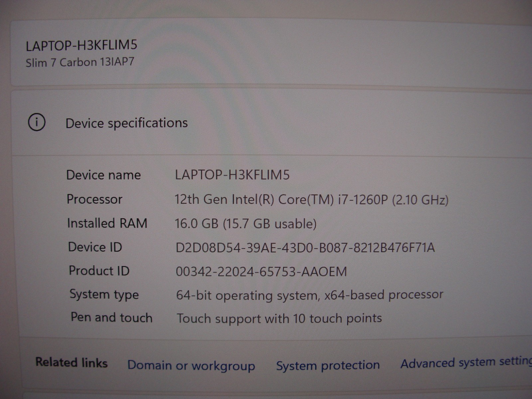This screenshot has width=532, height=399.
Task: Click the Related links label
Action: point(71,362)
